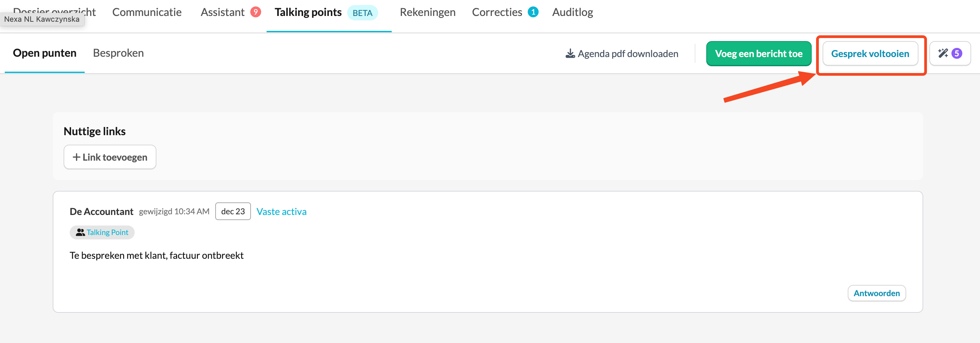Screen dimensions: 980x343
Task: Click the 'De Accountant' author name
Action: (x=102, y=212)
